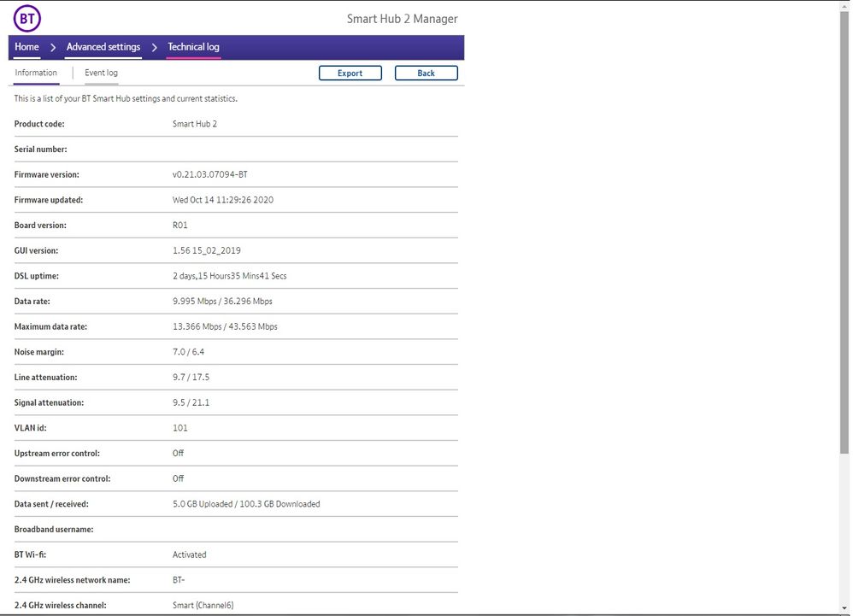
Task: Click the data rate value 9.995 Mbps / 36.296 Mbps
Action: [x=222, y=302]
